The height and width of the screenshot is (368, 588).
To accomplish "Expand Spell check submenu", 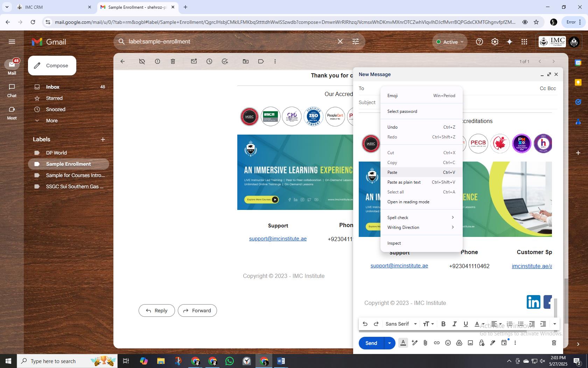I will pyautogui.click(x=421, y=218).
